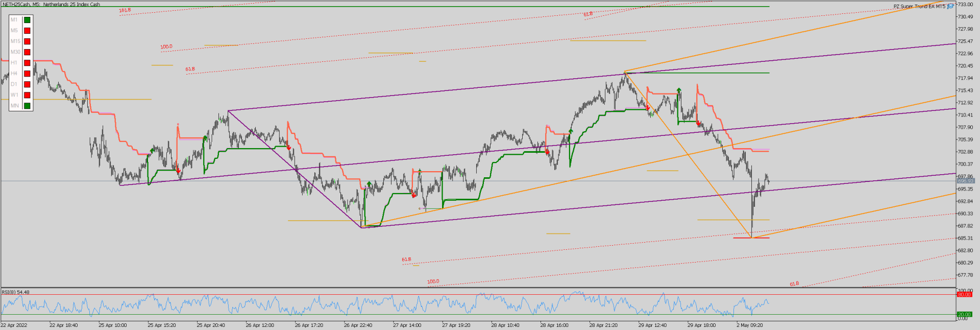
Task: Click the 720.45 price scale value
Action: pos(965,66)
